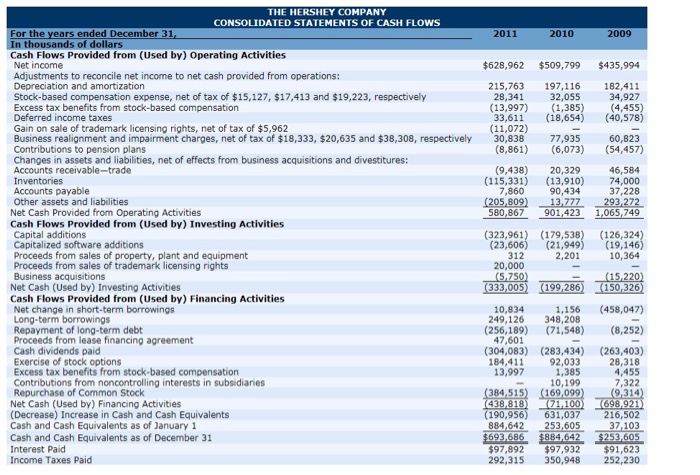Click Proceeds from sales of property, plant and equipment
Image resolution: width=700 pixels, height=475 pixels.
[131, 256]
